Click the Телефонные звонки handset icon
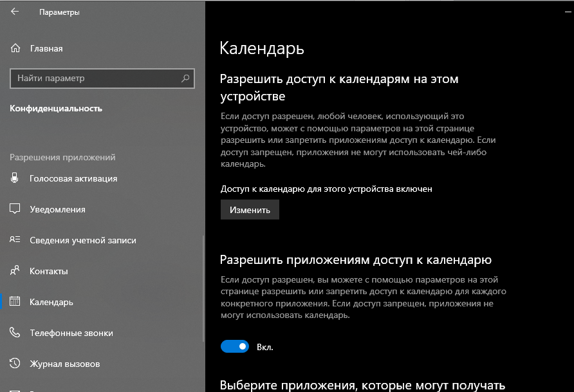 15,333
